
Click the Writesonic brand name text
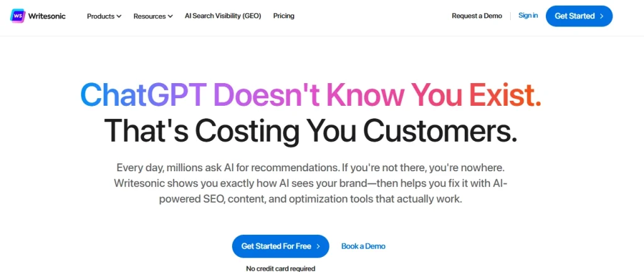[47, 16]
